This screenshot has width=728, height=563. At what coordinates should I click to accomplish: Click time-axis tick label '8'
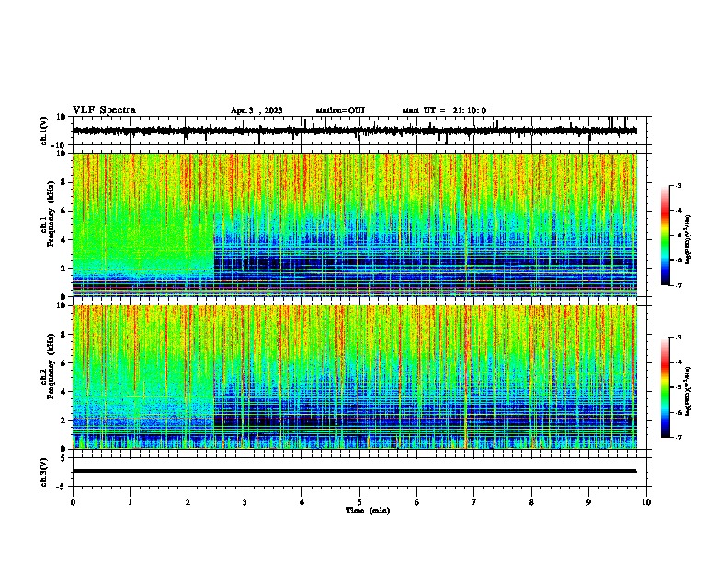coord(531,502)
